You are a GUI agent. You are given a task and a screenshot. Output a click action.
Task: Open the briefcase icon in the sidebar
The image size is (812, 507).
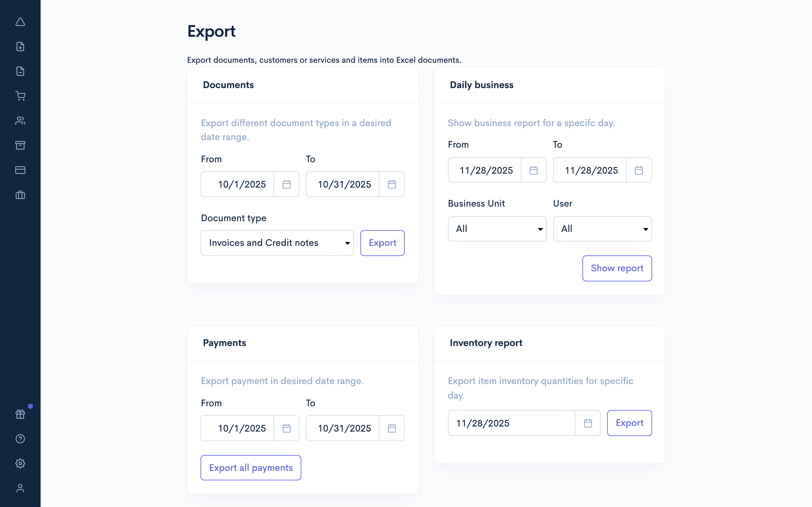(x=21, y=195)
